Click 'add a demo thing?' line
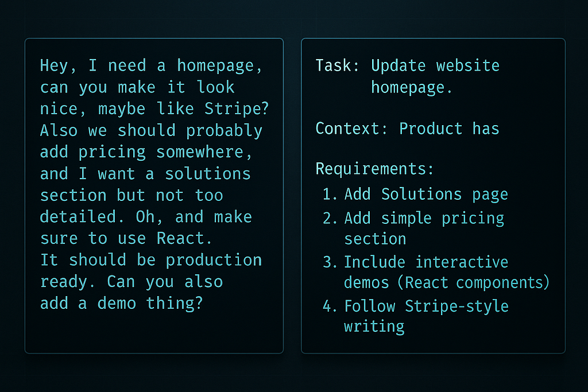 click(121, 303)
